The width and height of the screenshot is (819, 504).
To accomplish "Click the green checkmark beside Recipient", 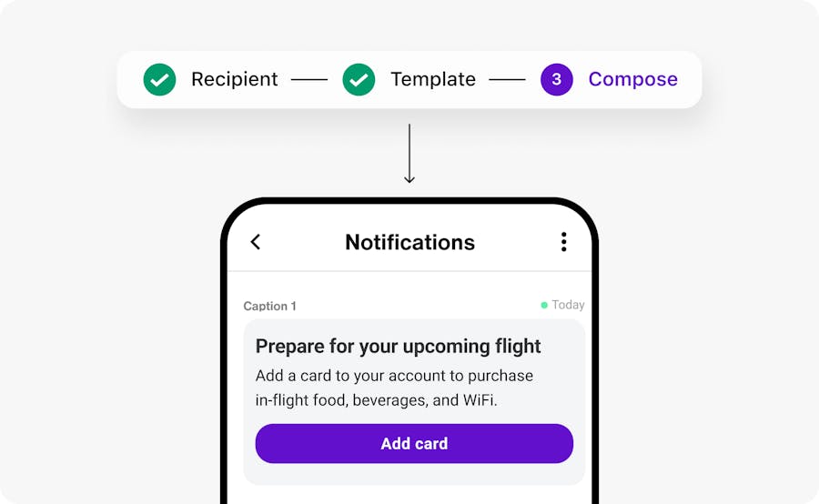I will (x=159, y=79).
